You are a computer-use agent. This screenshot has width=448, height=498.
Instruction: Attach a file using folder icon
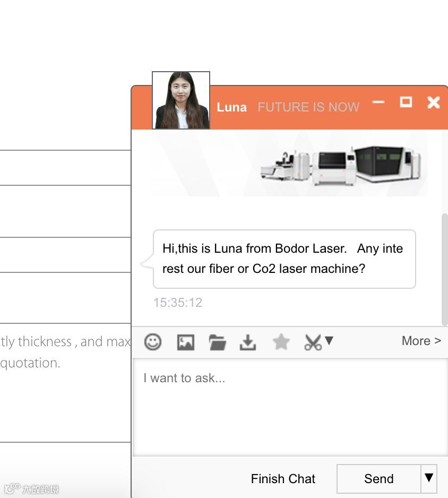coord(218,342)
